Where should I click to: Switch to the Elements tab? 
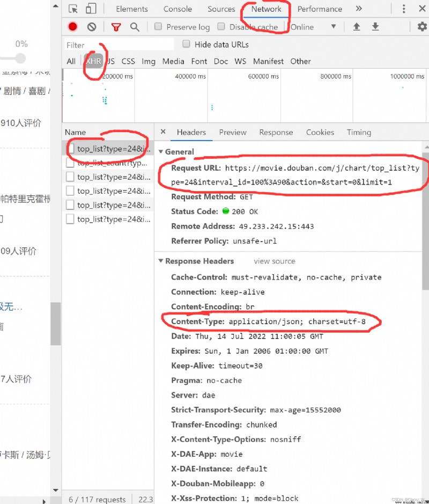coord(132,9)
